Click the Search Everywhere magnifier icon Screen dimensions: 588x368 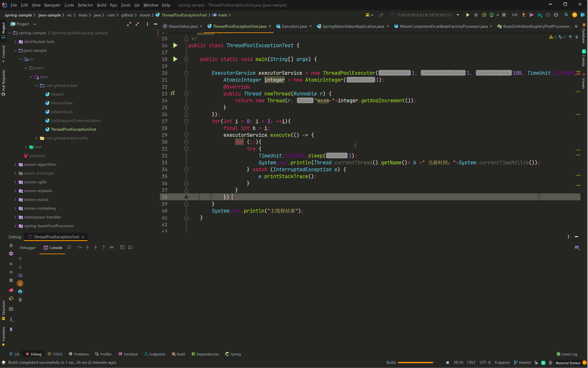566,15
